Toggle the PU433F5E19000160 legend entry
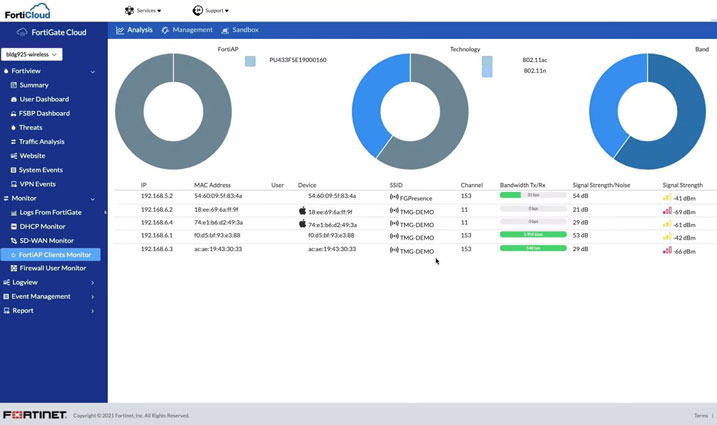Screen dimensions: 717x425 [250, 61]
